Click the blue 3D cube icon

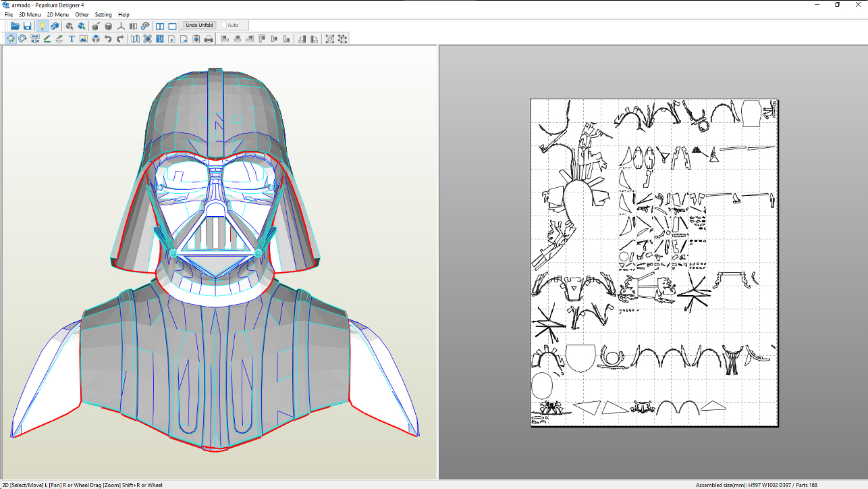click(96, 38)
